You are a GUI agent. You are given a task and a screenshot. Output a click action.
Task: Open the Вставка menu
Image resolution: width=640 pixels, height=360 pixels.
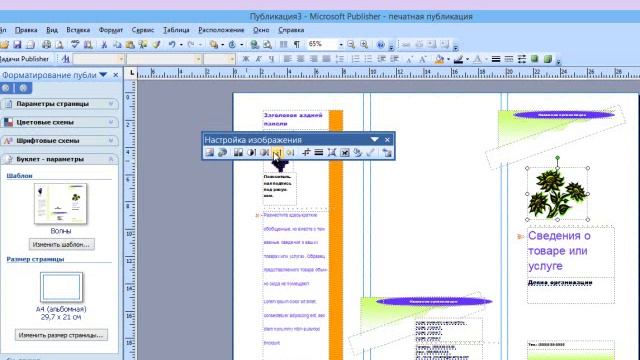point(78,30)
